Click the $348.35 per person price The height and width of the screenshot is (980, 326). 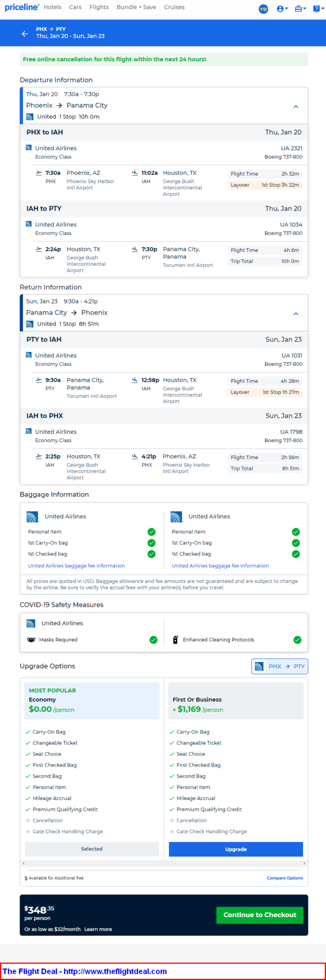[39, 910]
